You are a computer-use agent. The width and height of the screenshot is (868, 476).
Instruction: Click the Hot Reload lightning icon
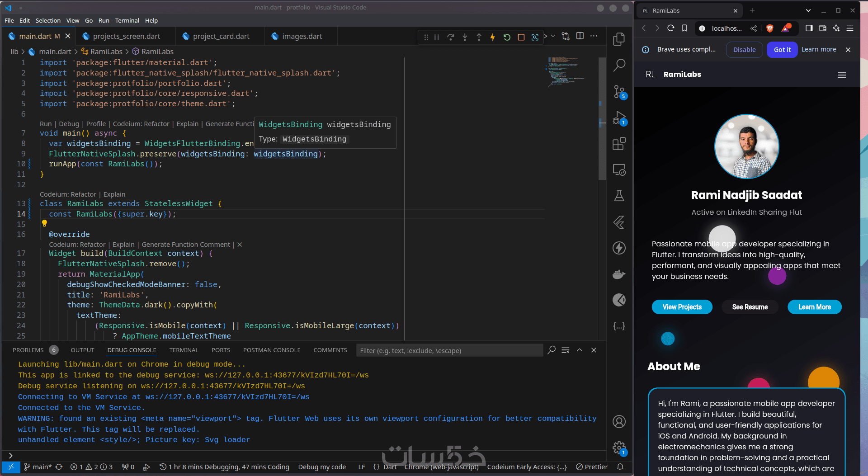(493, 37)
